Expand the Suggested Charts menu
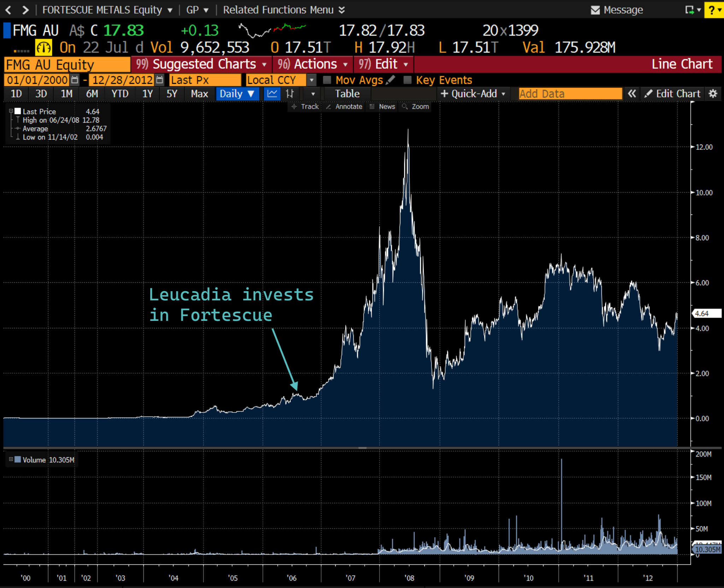The width and height of the screenshot is (724, 588). (x=201, y=64)
